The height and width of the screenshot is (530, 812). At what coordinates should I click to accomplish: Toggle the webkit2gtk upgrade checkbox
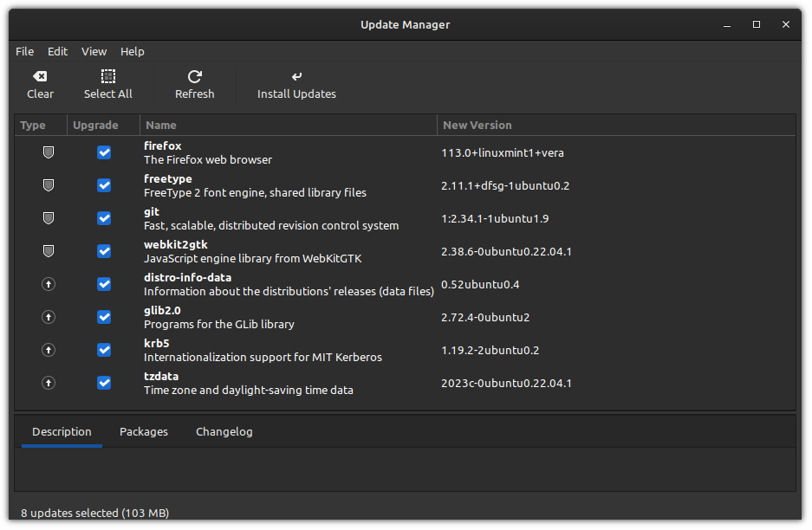click(104, 251)
